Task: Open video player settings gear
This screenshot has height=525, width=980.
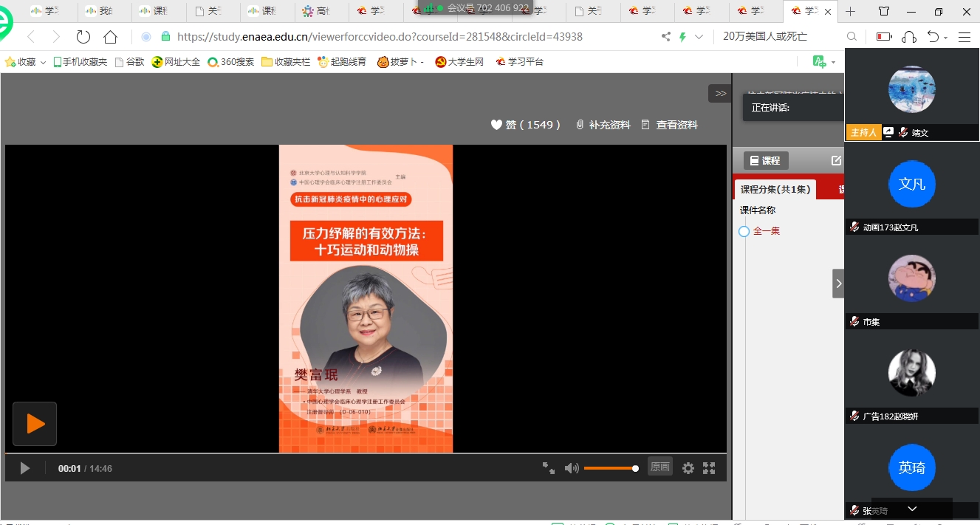Action: point(688,468)
